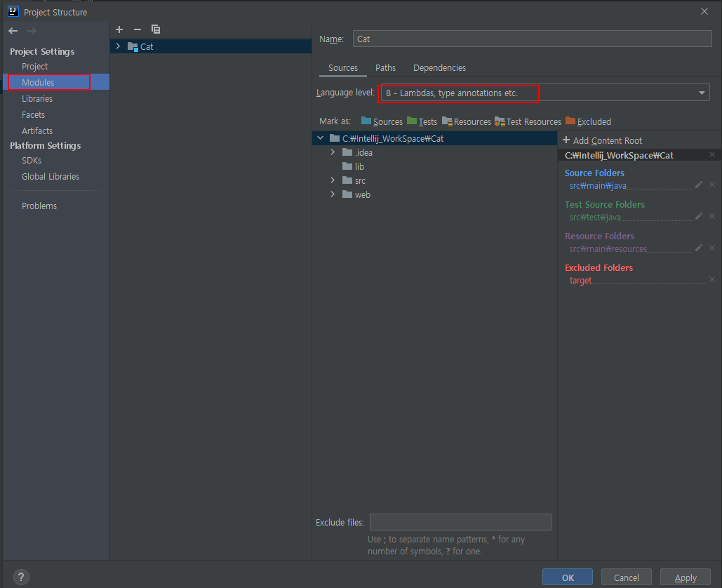
Task: Open Libraries settings section
Action: point(36,98)
